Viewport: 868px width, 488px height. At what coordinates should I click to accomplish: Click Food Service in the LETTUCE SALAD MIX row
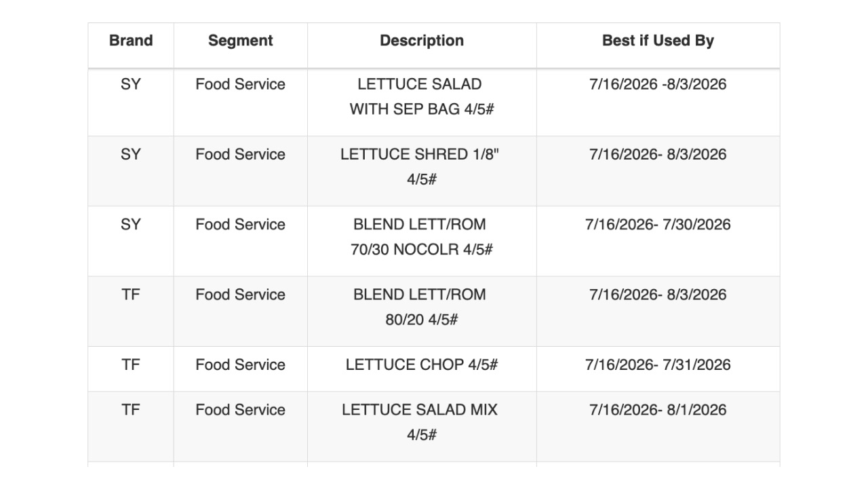(x=240, y=410)
